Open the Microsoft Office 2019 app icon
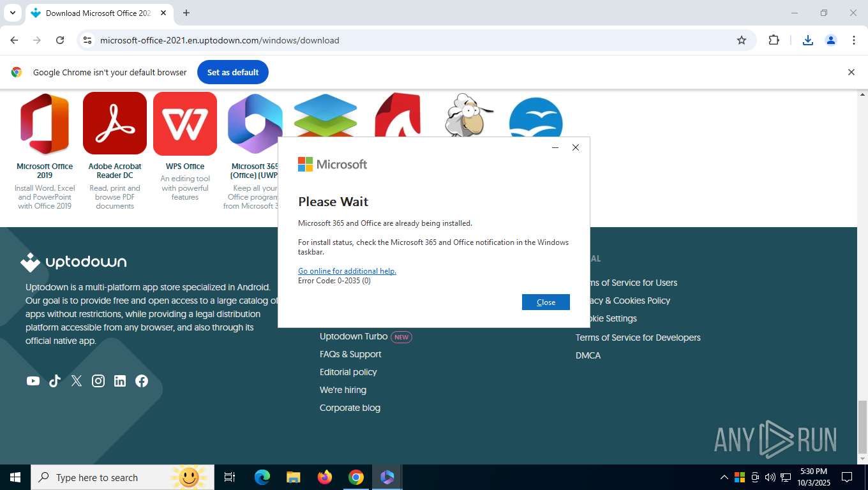The image size is (868, 490). pos(45,124)
